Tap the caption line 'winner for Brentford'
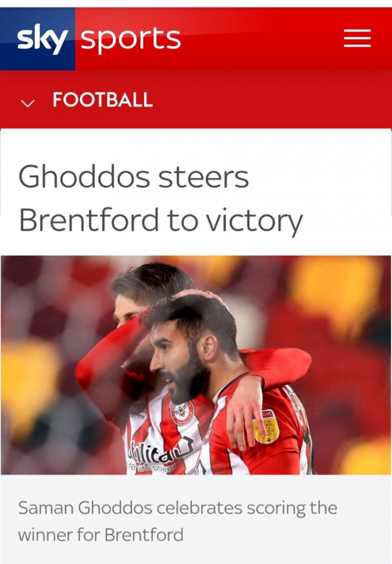Viewport: 392px width, 564px height. 100,535
